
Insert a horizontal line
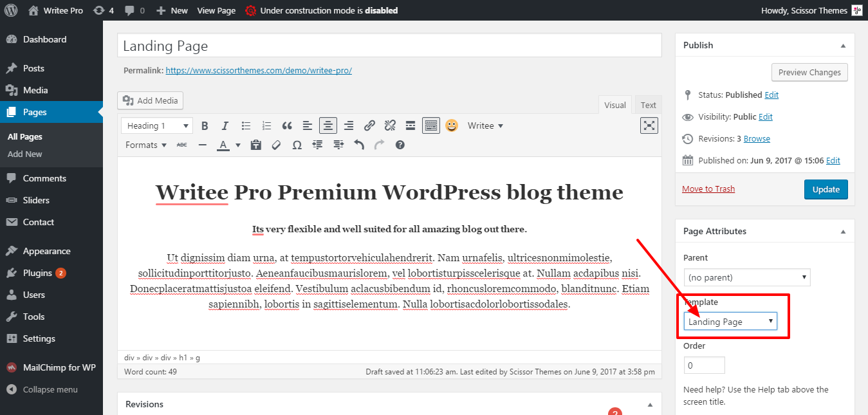[203, 145]
